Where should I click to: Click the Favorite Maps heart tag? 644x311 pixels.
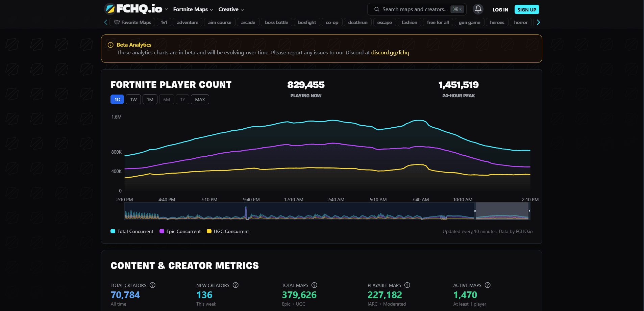(x=133, y=22)
